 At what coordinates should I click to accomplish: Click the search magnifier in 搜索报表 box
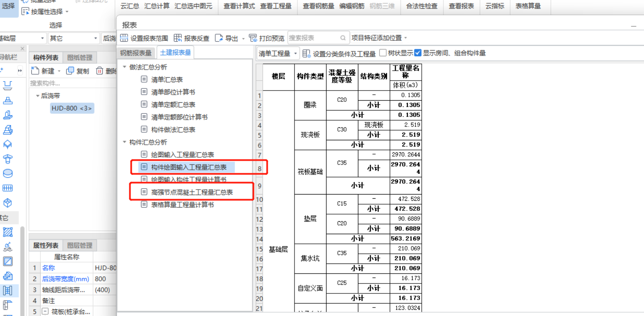point(343,38)
